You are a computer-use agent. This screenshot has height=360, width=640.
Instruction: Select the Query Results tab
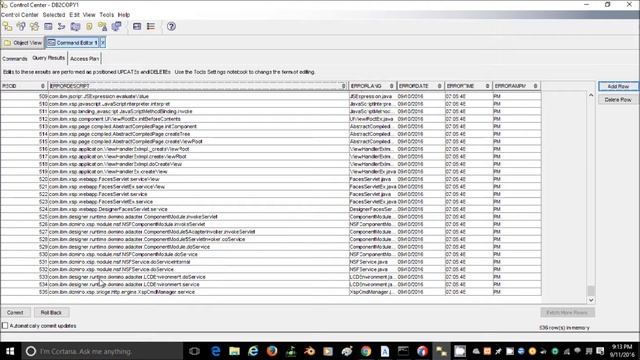(x=48, y=58)
